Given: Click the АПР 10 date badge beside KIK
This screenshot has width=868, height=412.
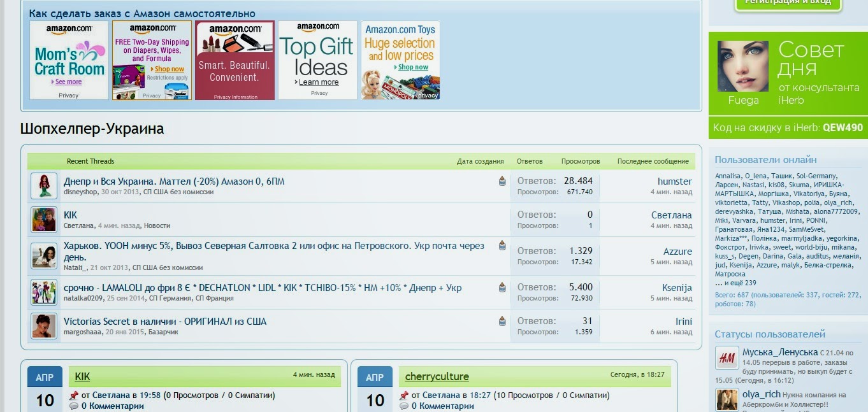Looking at the screenshot, I should click(x=45, y=389).
